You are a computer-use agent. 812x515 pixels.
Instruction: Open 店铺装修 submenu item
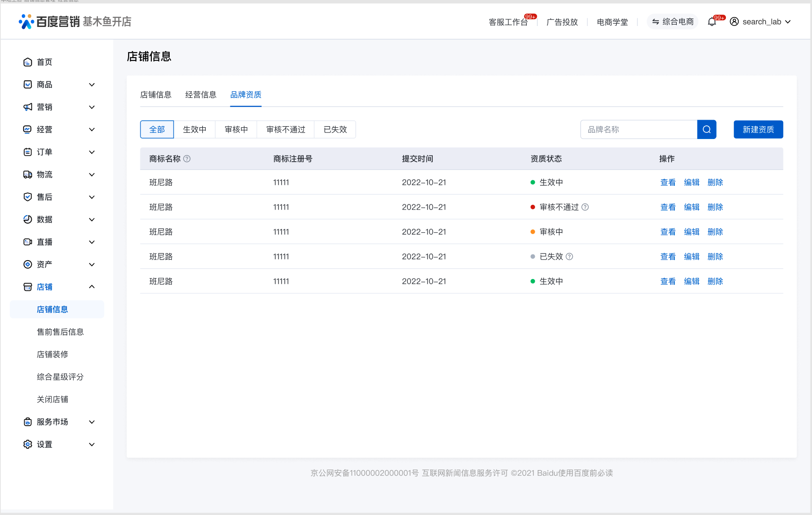pyautogui.click(x=52, y=354)
